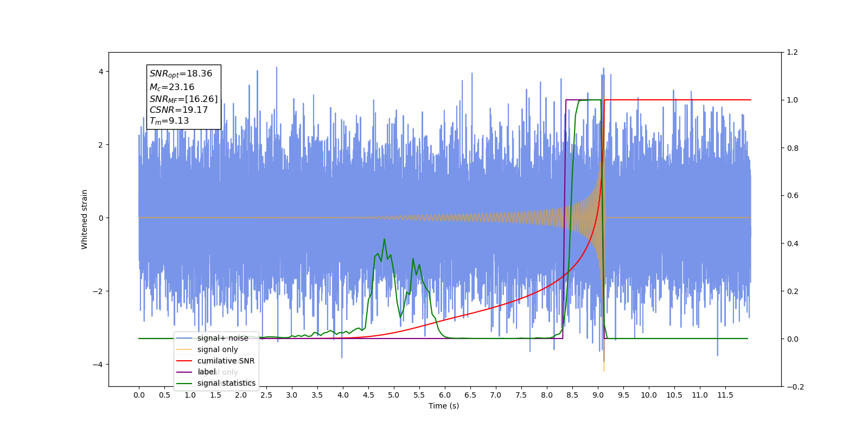This screenshot has width=868, height=434.
Task: Click the 'signal+ noise' legend entry
Action: click(222, 338)
